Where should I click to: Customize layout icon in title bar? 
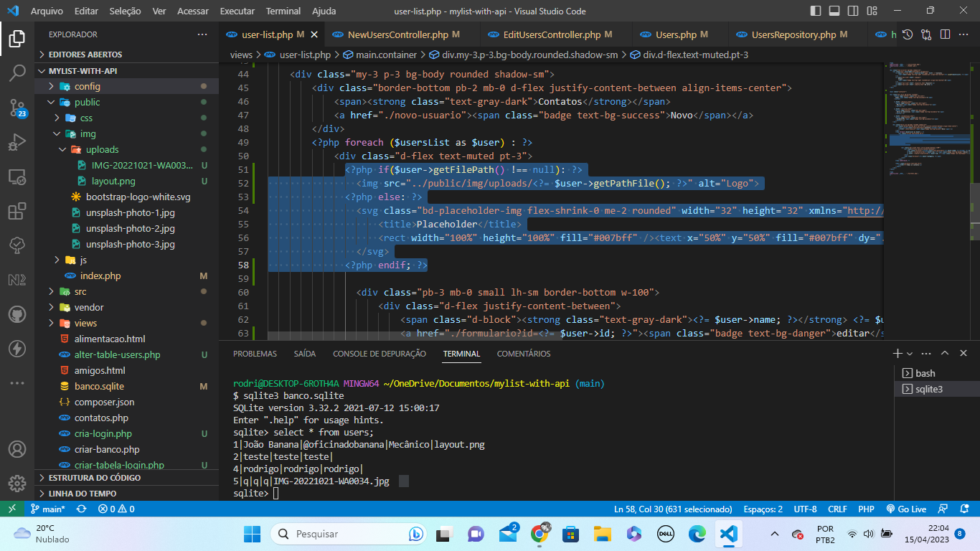[872, 11]
